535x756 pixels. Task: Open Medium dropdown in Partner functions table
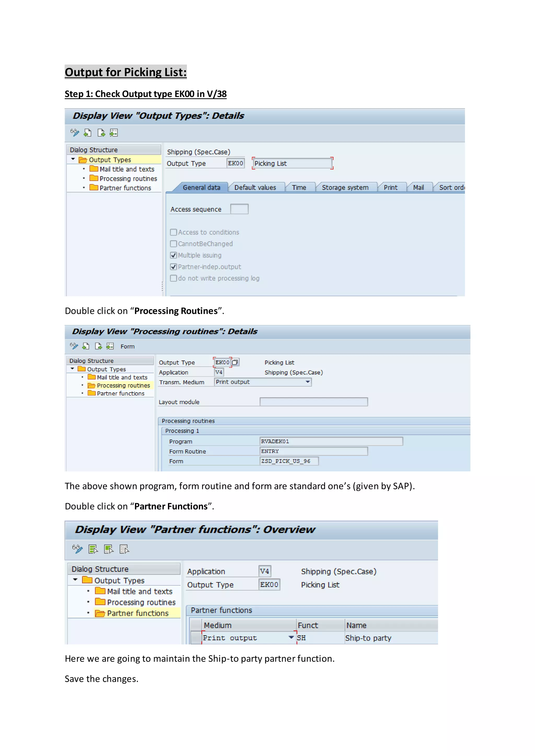click(x=291, y=637)
